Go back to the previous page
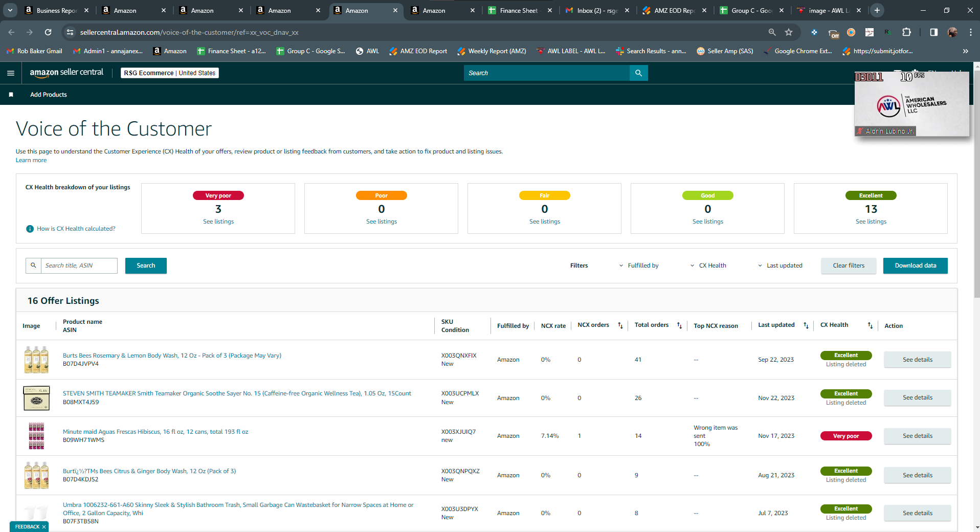The height and width of the screenshot is (532, 980). point(11,32)
